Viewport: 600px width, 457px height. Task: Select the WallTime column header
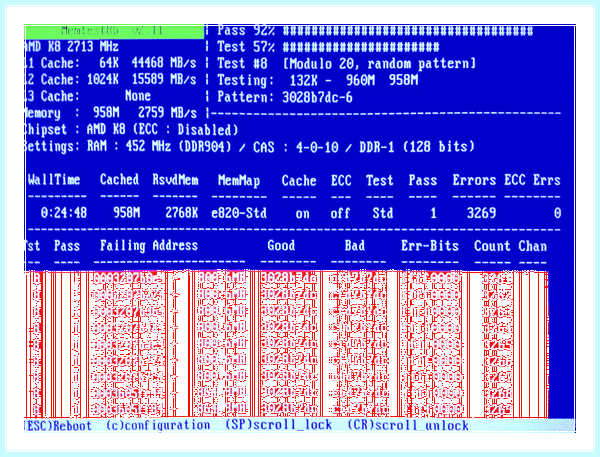point(54,180)
